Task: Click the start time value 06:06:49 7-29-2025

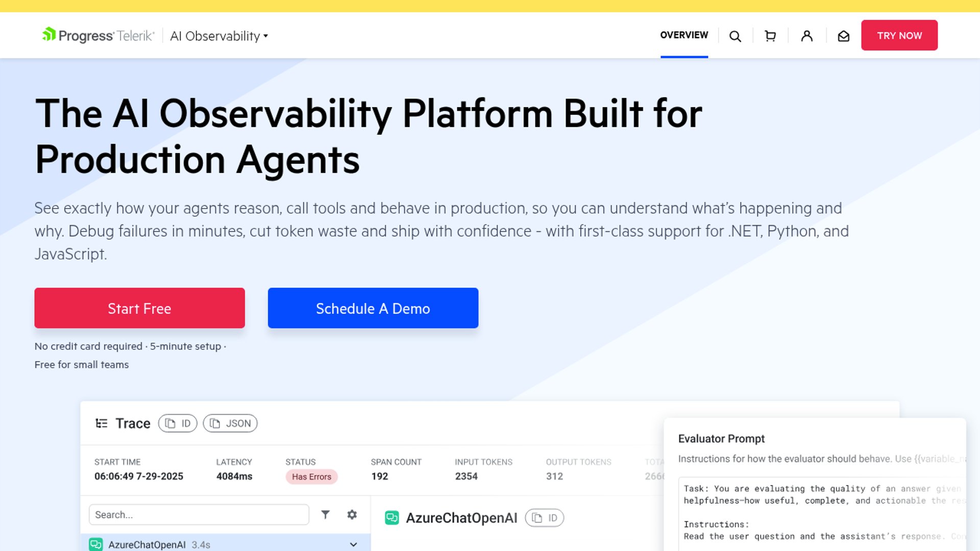Action: pyautogui.click(x=139, y=477)
